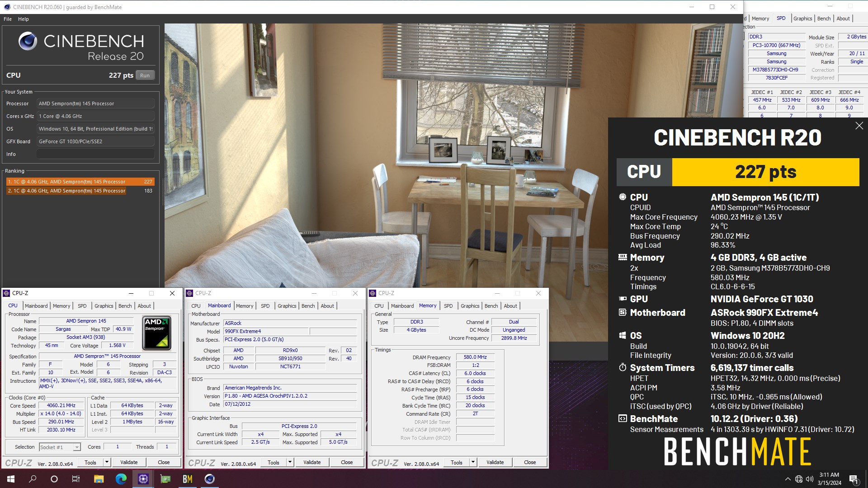Viewport: 868px width, 488px height.
Task: Close the BenchMate result overlay
Action: (859, 126)
